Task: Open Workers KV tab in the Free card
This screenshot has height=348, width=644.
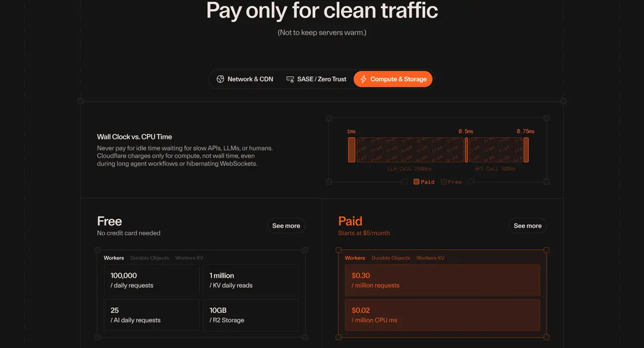Action: (x=189, y=258)
